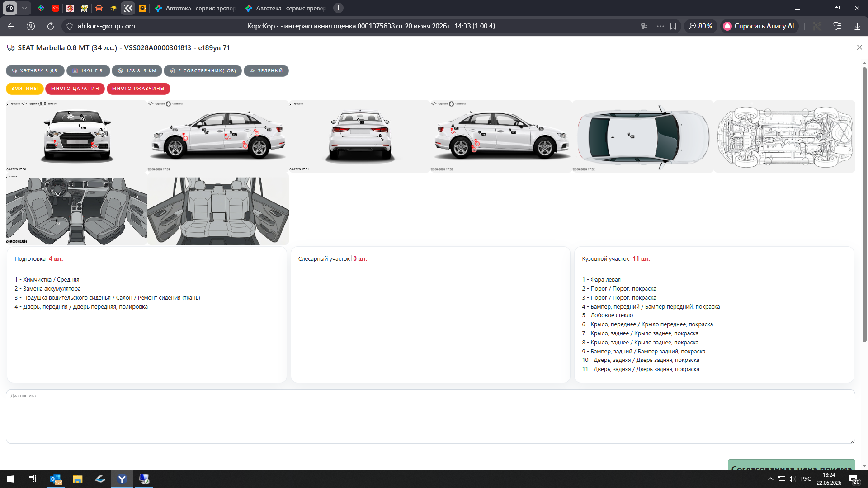Open the top roof view car image
Screen dimensions: 868x488
point(642,136)
